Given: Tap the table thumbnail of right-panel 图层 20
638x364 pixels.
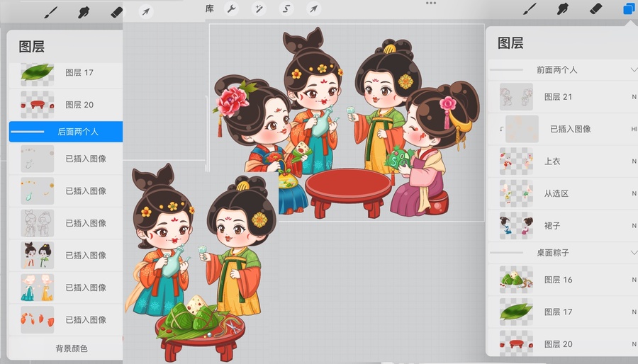Looking at the screenshot, I should (516, 344).
